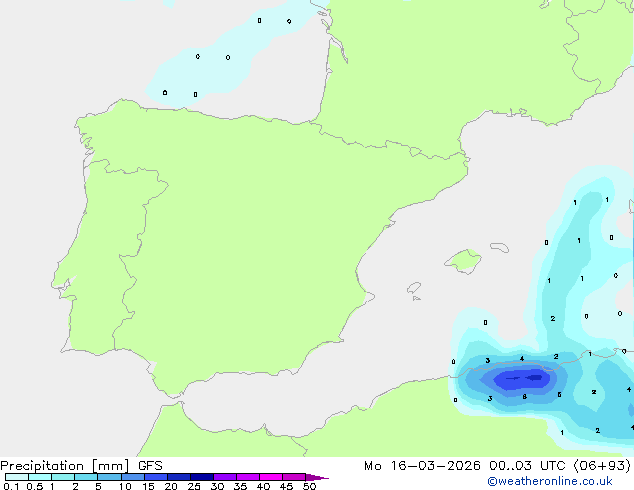Click the dark blue precipitation core
The height and width of the screenshot is (490, 634).
[x=535, y=378]
